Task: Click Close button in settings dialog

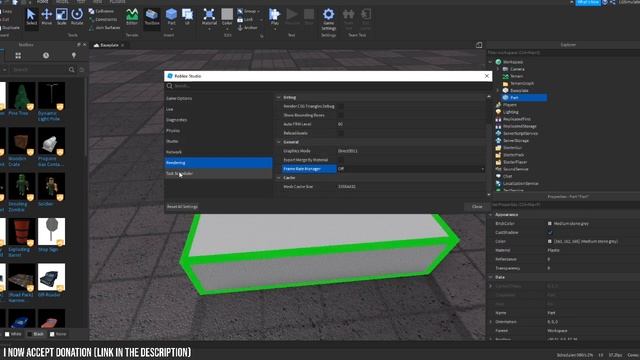Action: [477, 207]
